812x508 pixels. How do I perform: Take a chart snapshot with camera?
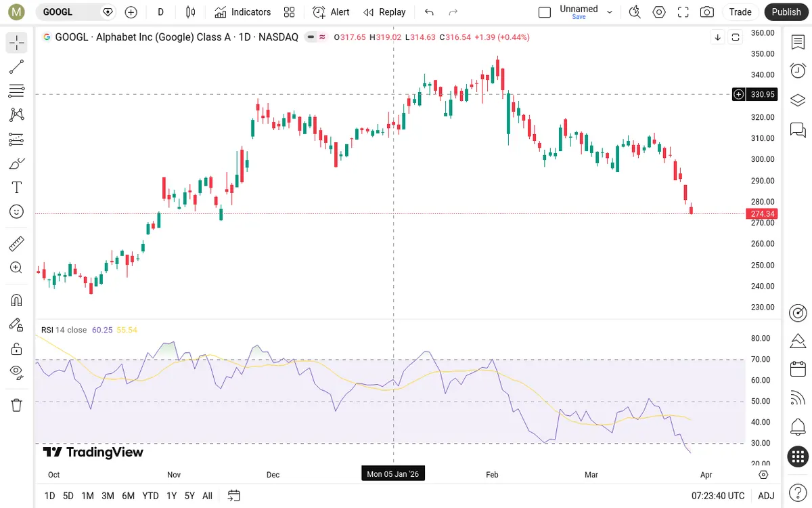point(707,12)
